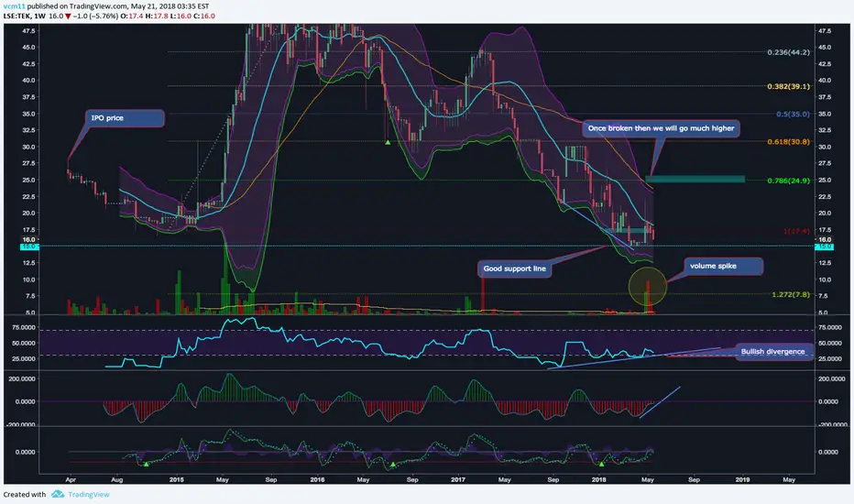The image size is (854, 504).
Task: Click the 0.618(30.8) Fibonacci level label
Action: tap(788, 142)
